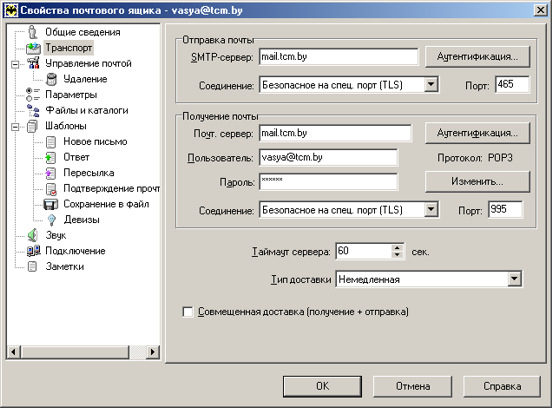Click the Общие сведения icon in tree

point(33,32)
